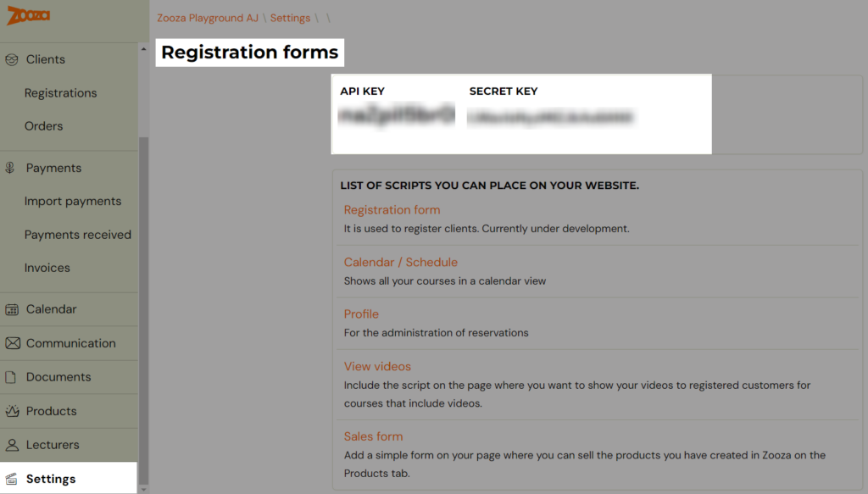Click Zooza Playground AJ breadcrumb
The height and width of the screenshot is (494, 868).
click(208, 18)
